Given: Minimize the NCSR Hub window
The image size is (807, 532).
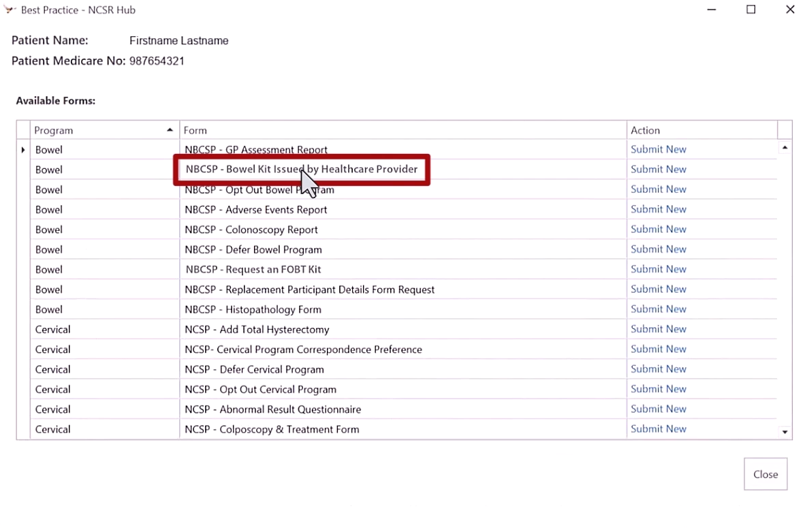Looking at the screenshot, I should 711,10.
